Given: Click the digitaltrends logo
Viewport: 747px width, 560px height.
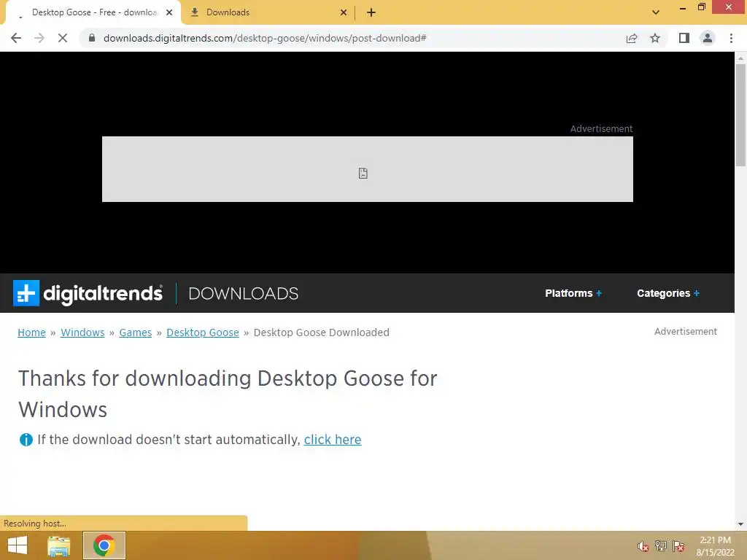Looking at the screenshot, I should 88,293.
